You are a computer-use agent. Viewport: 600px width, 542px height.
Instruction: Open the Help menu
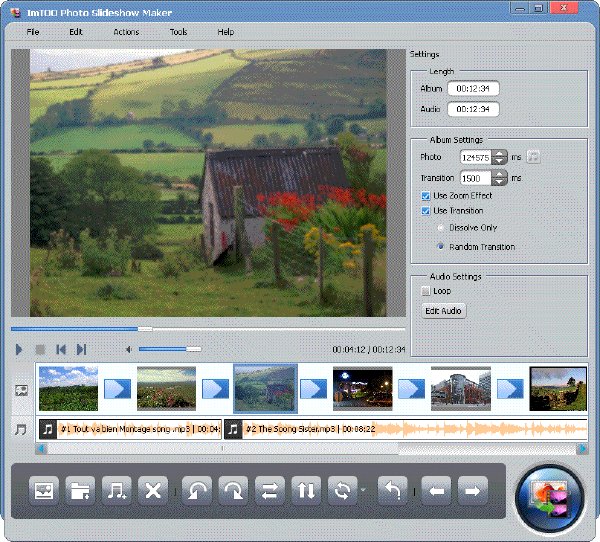[x=226, y=32]
